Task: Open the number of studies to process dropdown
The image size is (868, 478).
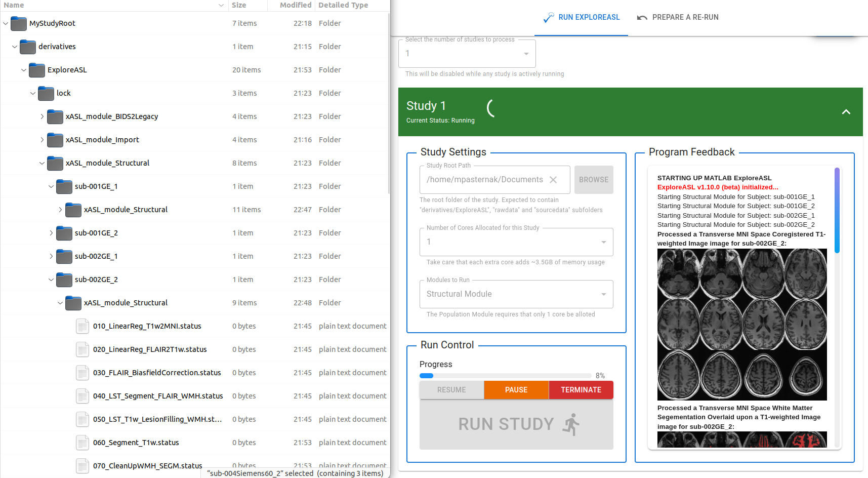Action: click(x=467, y=54)
